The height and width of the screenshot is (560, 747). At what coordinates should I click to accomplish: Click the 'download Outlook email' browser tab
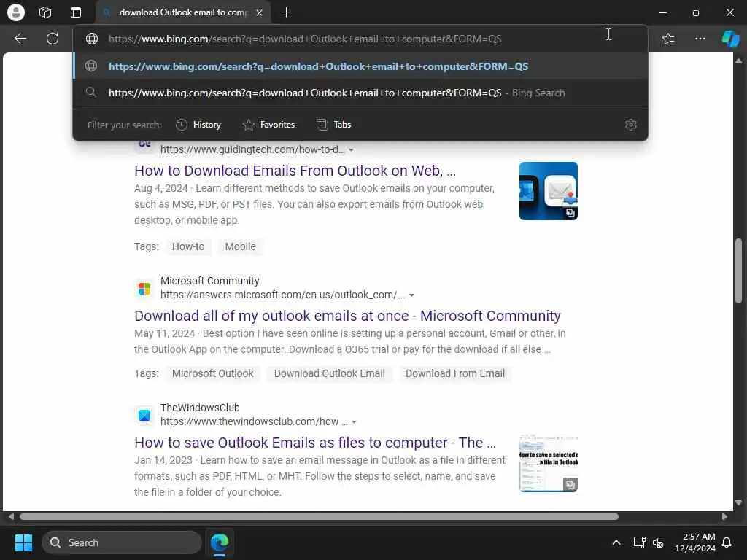183,12
